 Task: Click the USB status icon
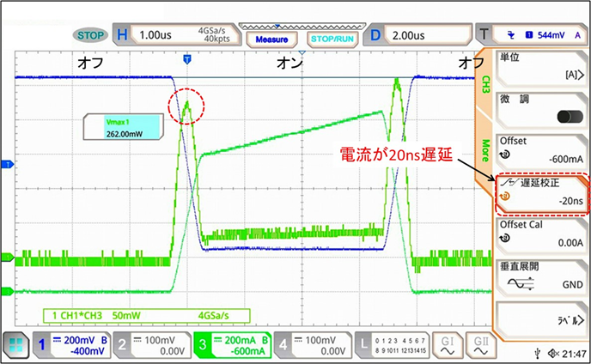(x=537, y=354)
